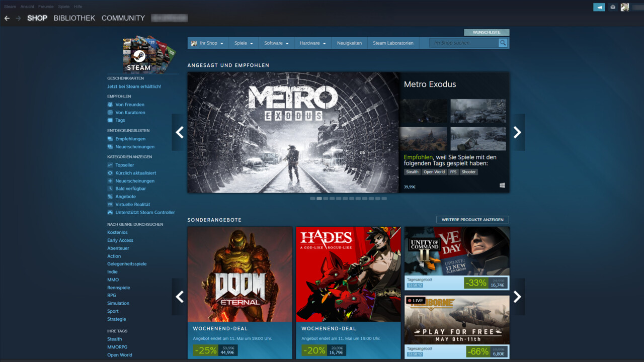Open the DOOM Eternal weekend deal
Viewport: 644px width, 362px height.
click(240, 293)
